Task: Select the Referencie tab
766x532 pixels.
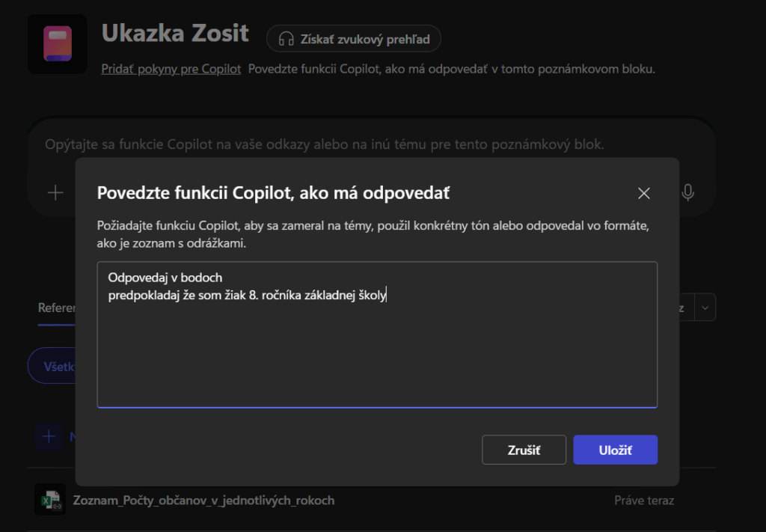Action: 57,308
